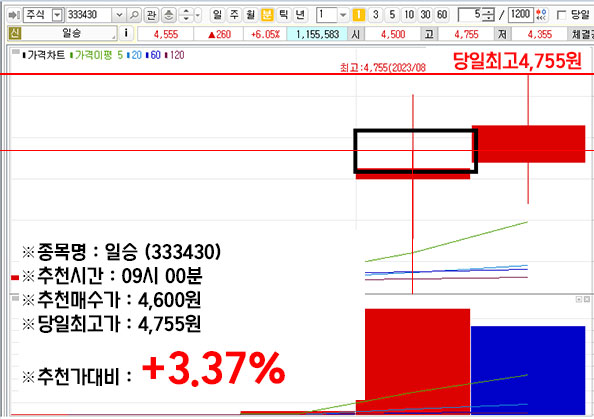Click the arrow icon left of 주식
Image resolution: width=594 pixels, height=419 pixels.
(14, 15)
